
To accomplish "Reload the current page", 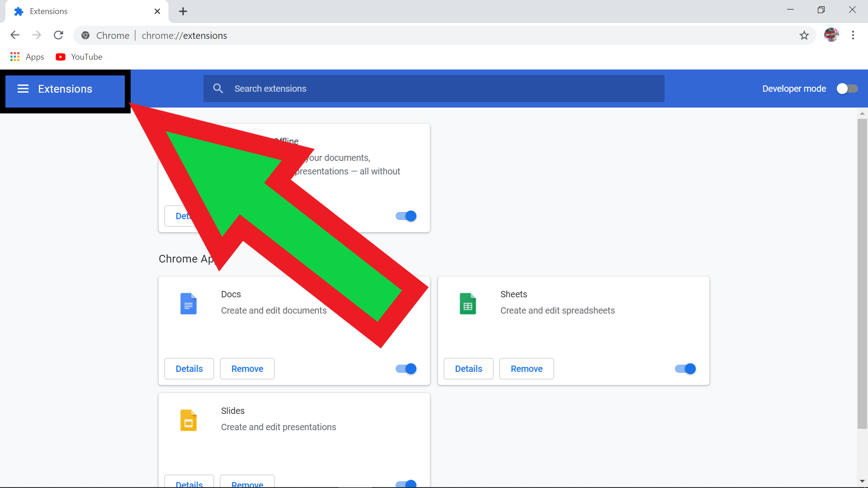I will click(58, 35).
